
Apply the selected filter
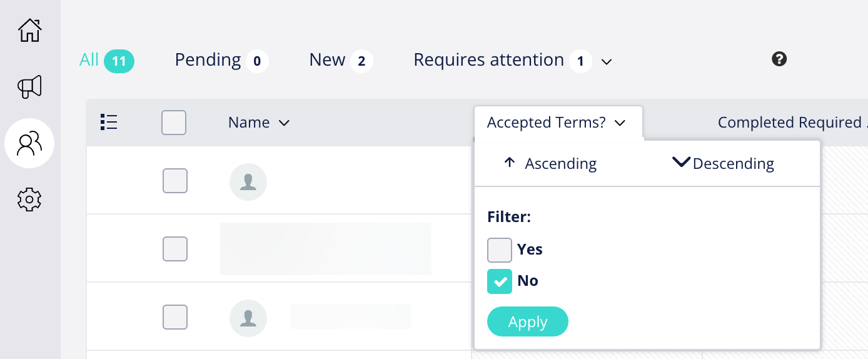[528, 321]
